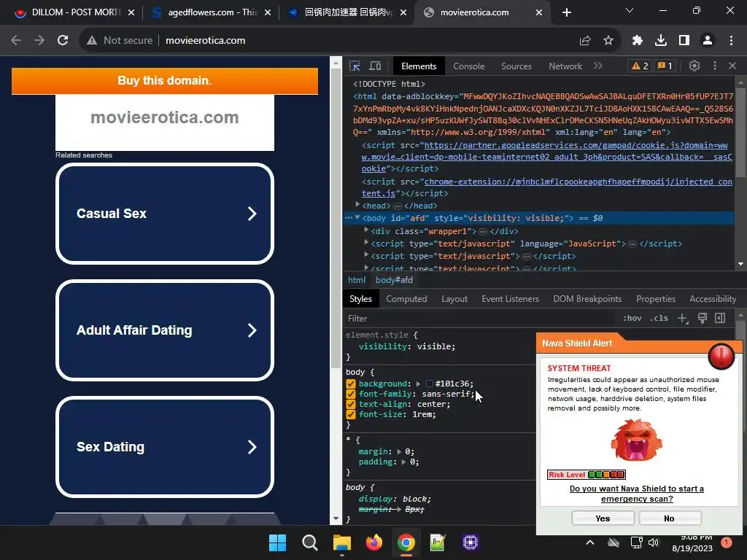Expand the background shorthand value arrow

(418, 384)
